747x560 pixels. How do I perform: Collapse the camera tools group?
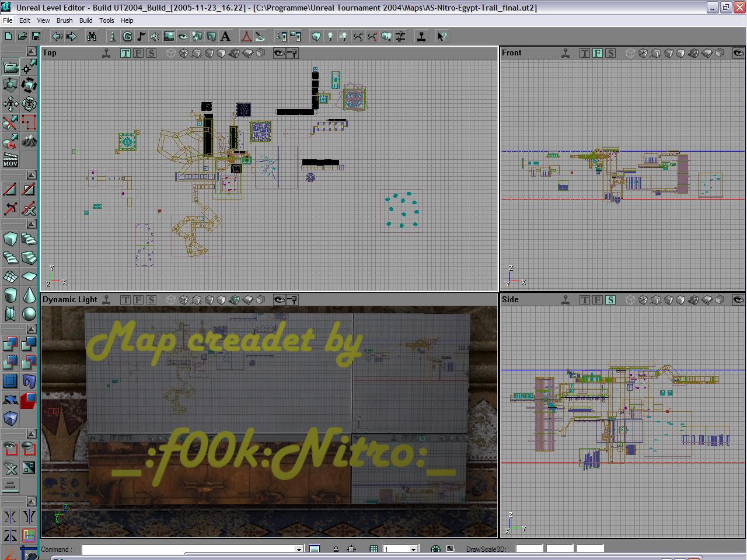click(32, 52)
